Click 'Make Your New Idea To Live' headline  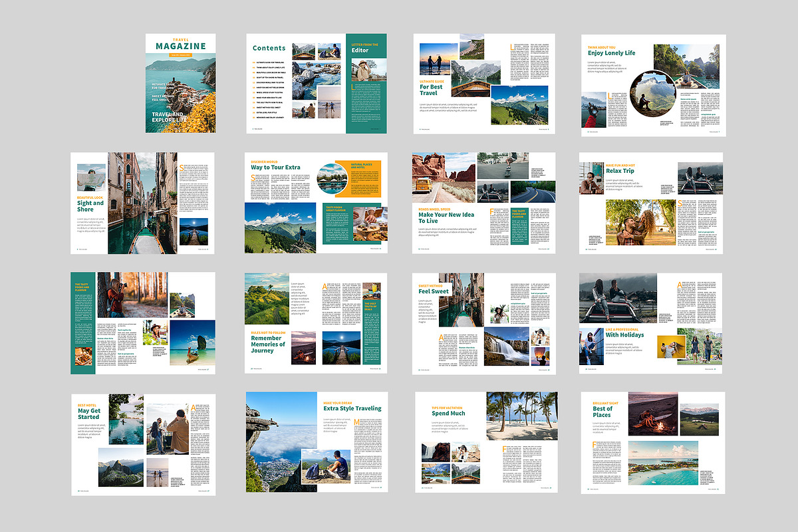click(445, 217)
